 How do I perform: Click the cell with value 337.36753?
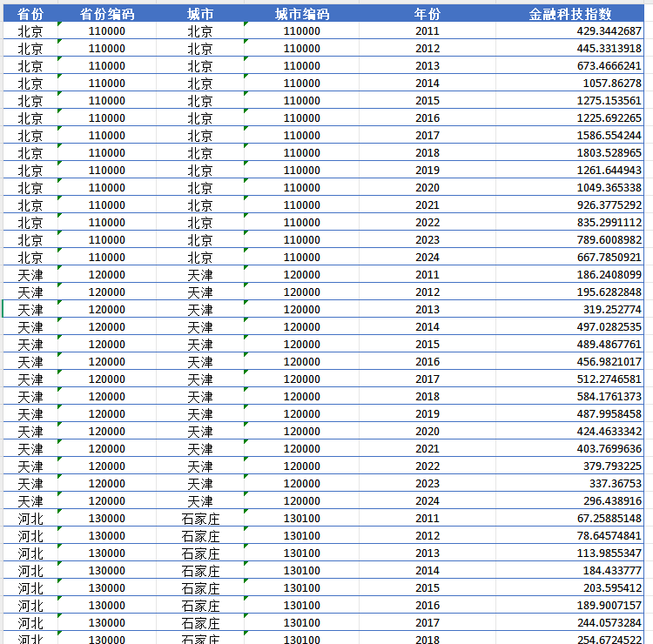click(569, 483)
